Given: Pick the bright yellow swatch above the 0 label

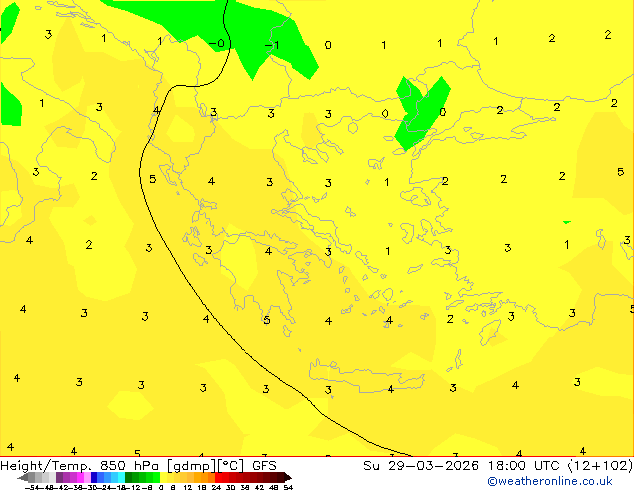Looking at the screenshot, I should tap(163, 477).
